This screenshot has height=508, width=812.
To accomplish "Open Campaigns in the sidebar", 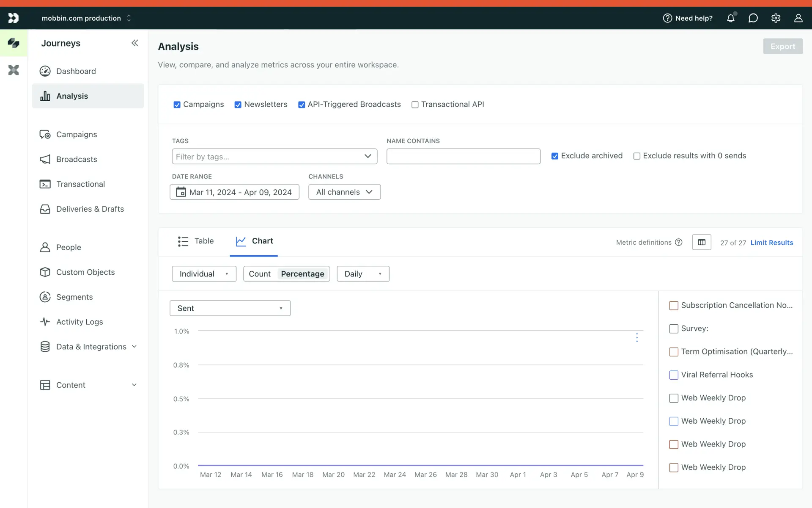I will (77, 134).
